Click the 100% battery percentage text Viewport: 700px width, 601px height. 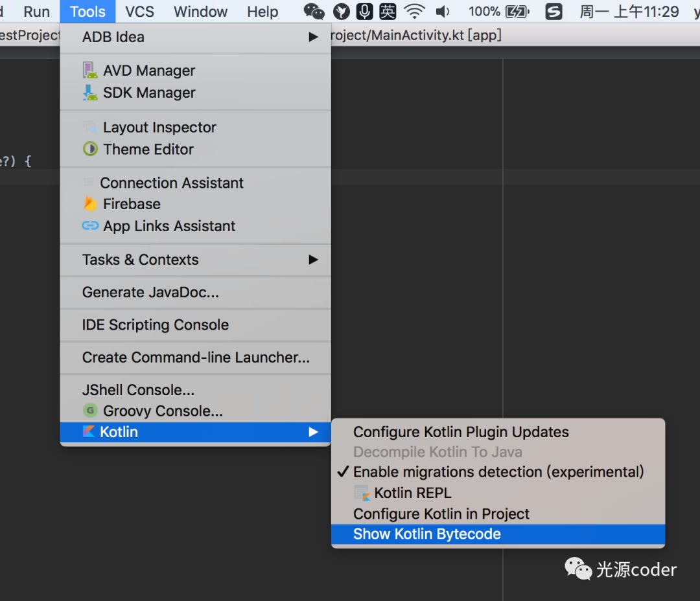pos(484,12)
